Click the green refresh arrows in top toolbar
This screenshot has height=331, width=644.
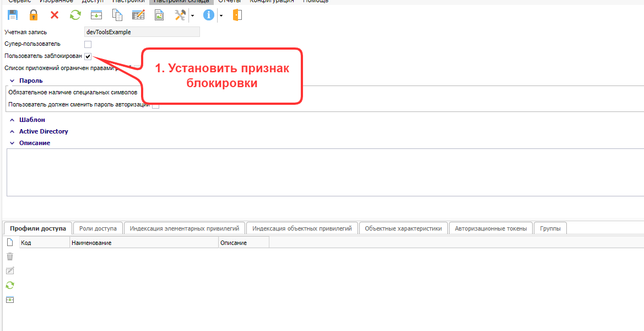click(75, 15)
